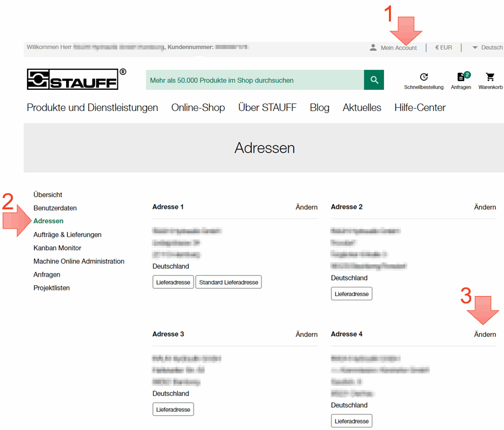Click Ändern for Adresse 2
Viewport: 504px width, 430px height.
tap(485, 207)
